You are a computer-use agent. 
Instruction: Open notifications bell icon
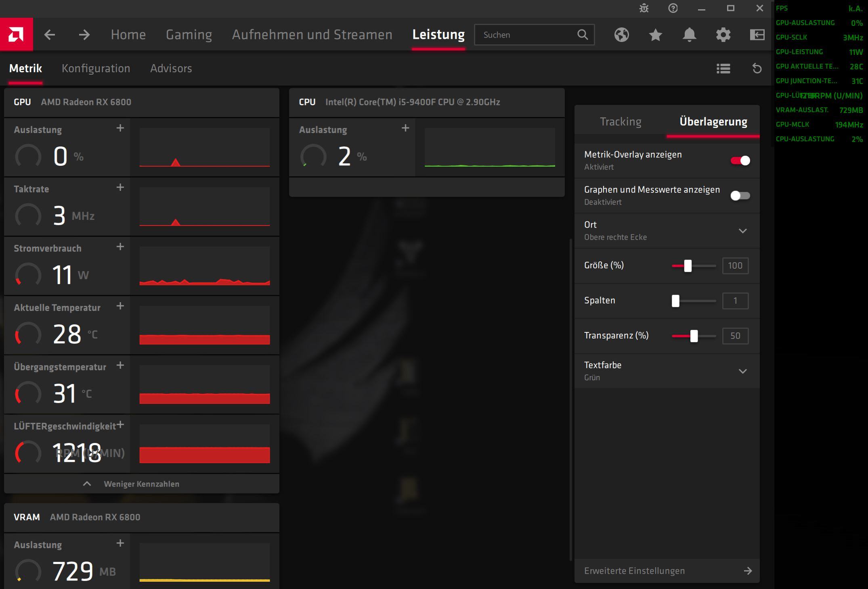tap(689, 35)
